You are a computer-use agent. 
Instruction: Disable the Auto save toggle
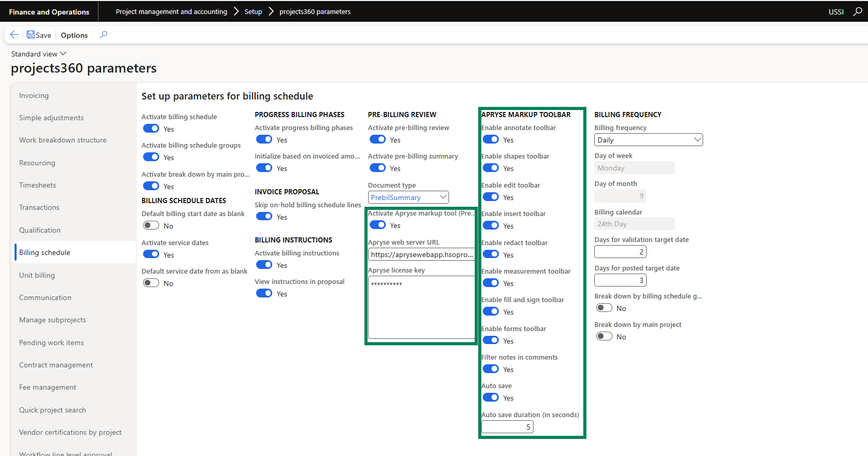pos(491,397)
